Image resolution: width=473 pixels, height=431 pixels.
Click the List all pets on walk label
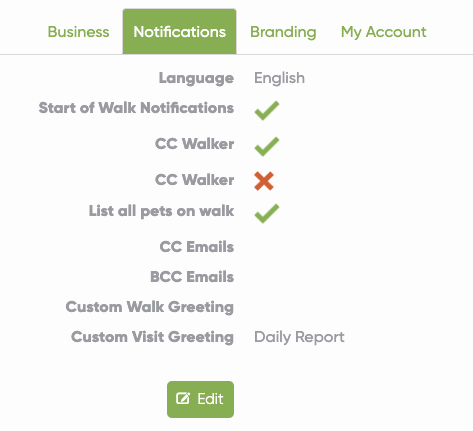161,211
